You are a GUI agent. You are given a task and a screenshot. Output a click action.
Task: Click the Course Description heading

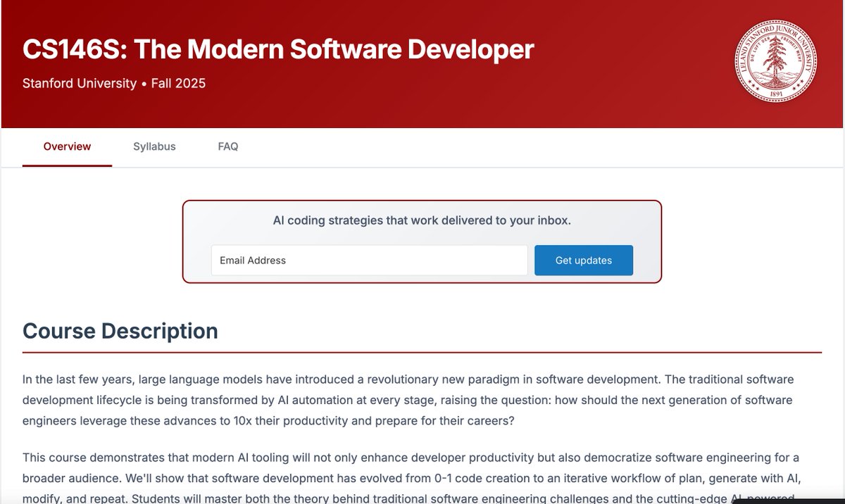[x=120, y=331]
